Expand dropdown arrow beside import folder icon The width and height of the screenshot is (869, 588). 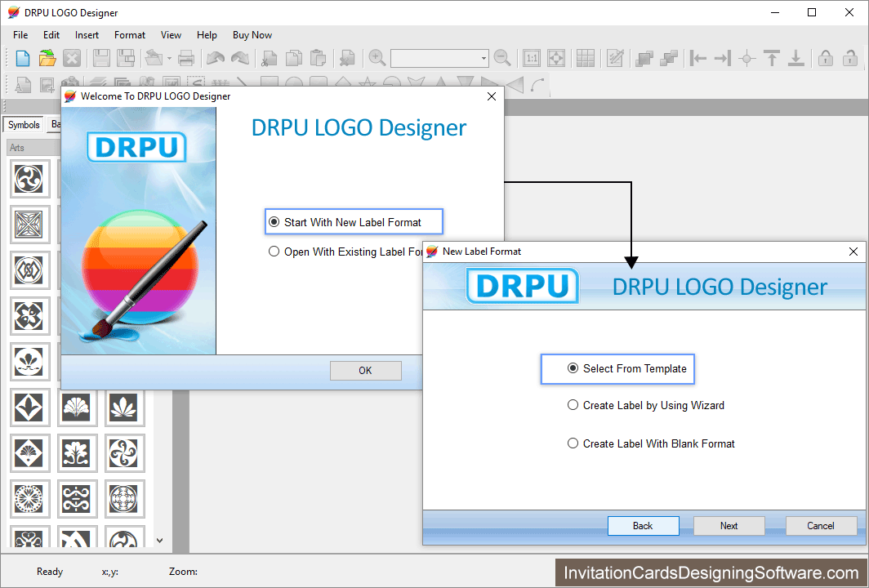point(170,58)
